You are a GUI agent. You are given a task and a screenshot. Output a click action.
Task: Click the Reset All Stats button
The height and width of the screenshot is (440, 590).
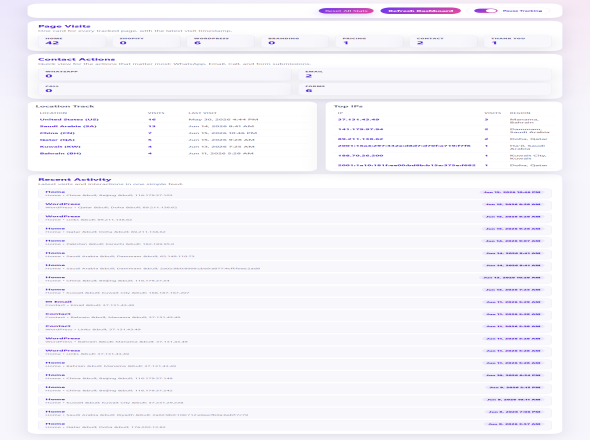[346, 11]
